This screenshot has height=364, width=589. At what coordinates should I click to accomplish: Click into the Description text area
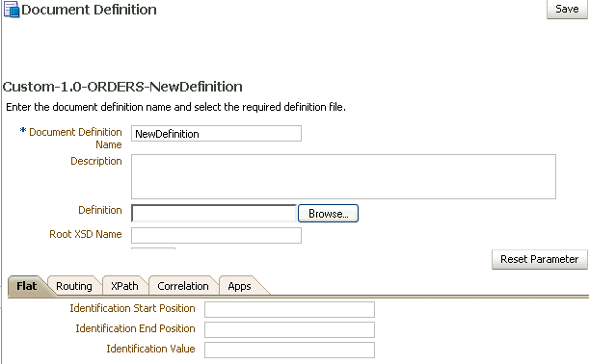(x=343, y=176)
